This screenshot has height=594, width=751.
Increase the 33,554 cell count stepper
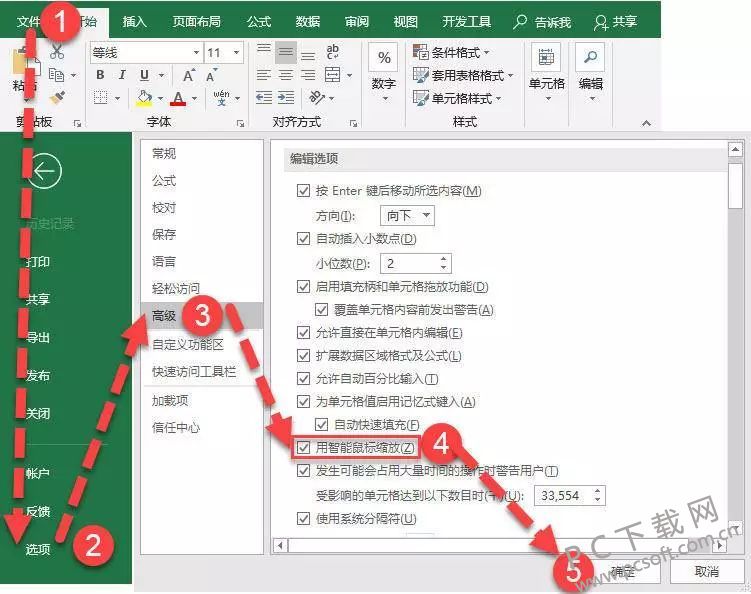[597, 491]
